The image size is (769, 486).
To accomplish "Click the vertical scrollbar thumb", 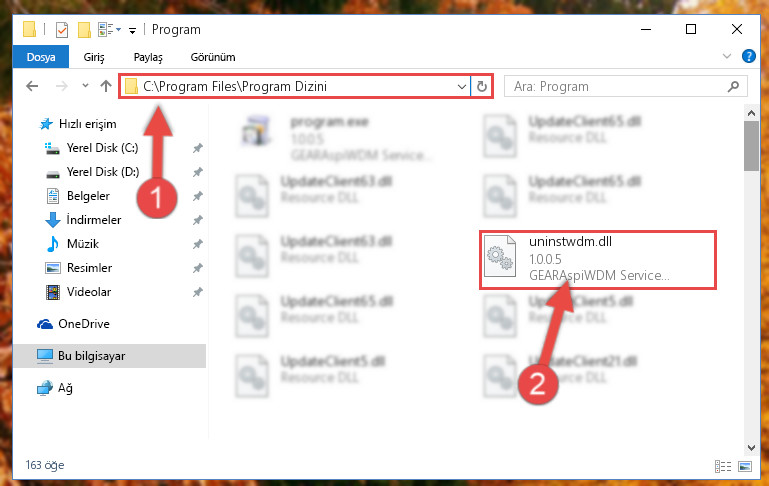I will click(751, 146).
